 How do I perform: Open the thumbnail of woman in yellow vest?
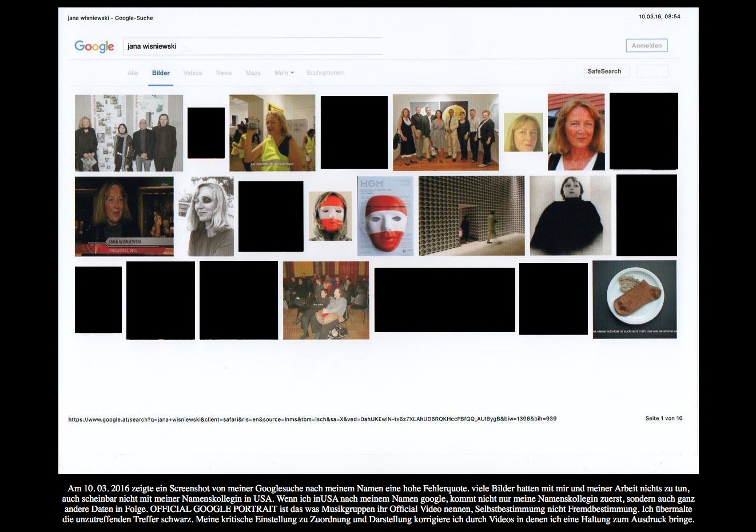click(x=272, y=133)
